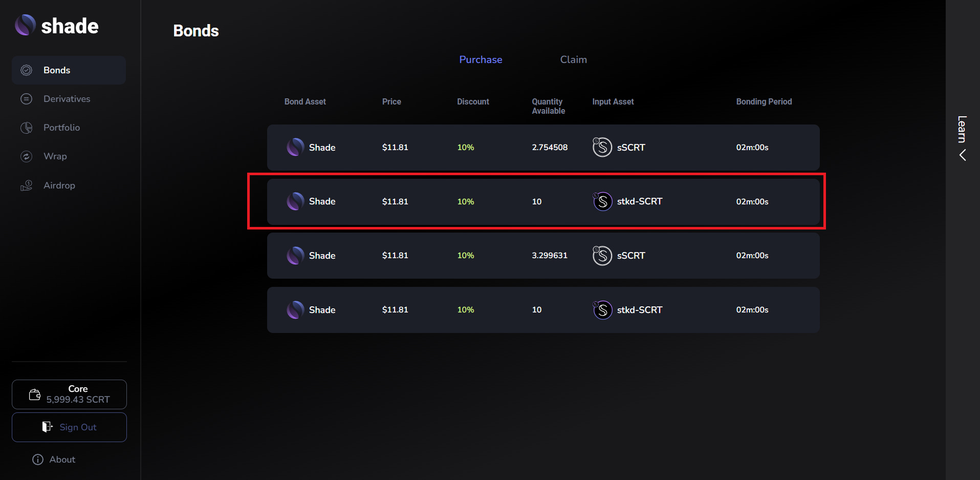Click stkd-SCRT label in bottom row
The width and height of the screenshot is (980, 480).
(x=640, y=310)
